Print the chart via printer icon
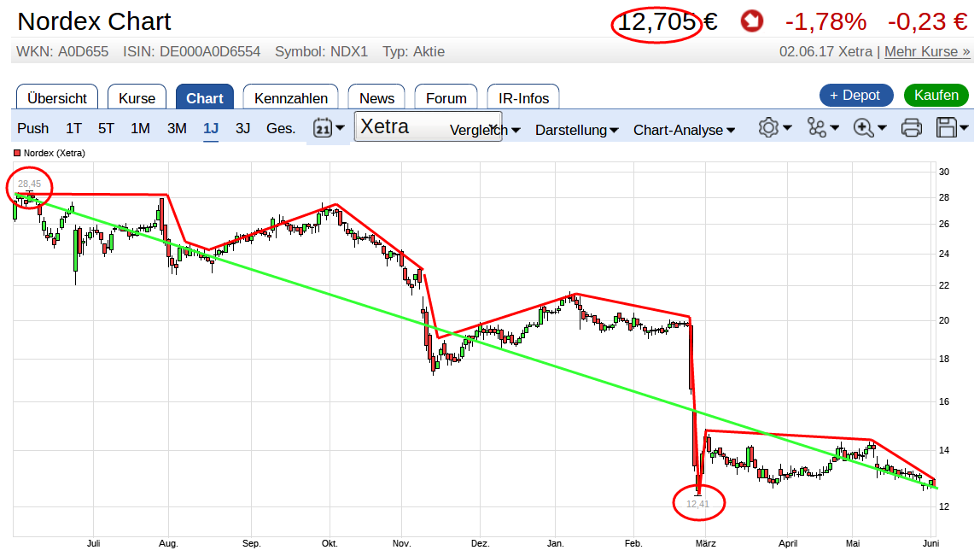 coord(911,127)
